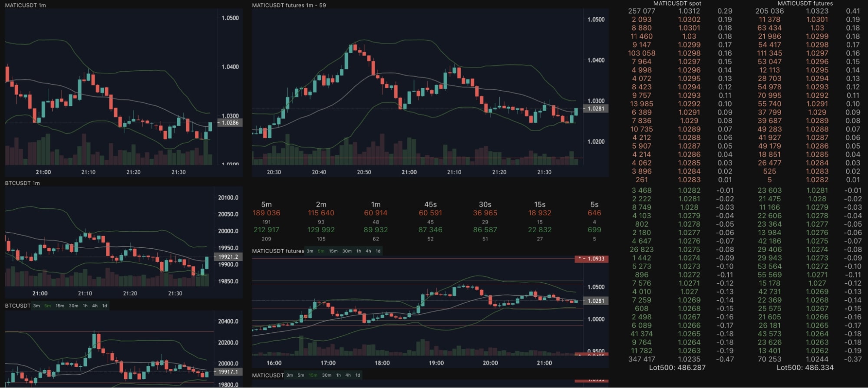
Task: Click the 'BTCUSDT 1m' chart title
Action: click(22, 183)
